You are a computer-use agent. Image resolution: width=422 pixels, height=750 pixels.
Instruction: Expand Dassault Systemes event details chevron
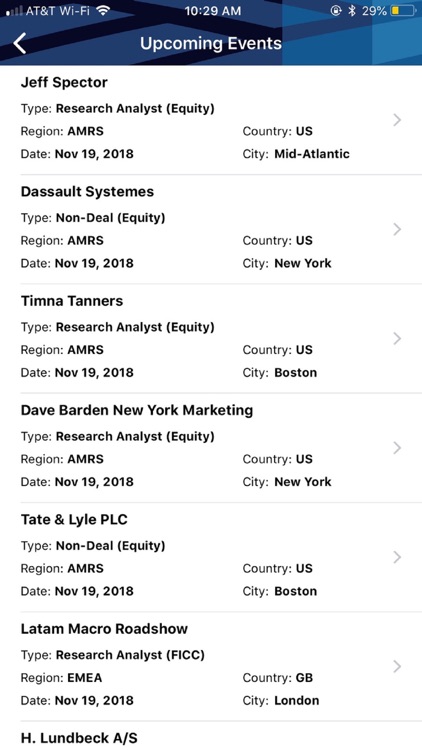[x=397, y=230]
